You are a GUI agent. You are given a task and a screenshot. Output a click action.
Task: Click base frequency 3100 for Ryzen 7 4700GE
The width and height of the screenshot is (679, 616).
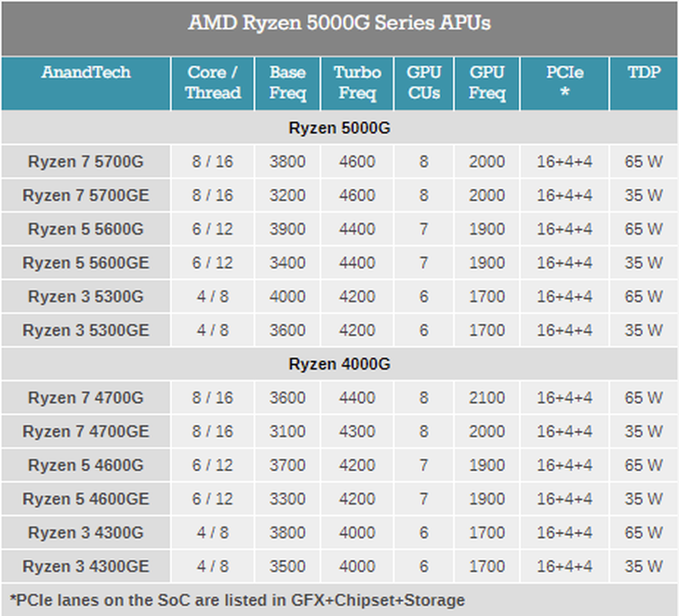point(287,432)
